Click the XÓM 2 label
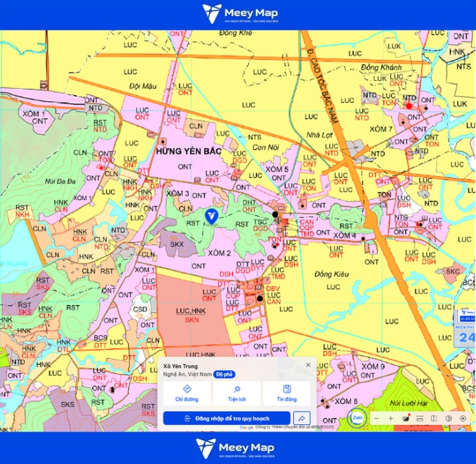 tap(219, 253)
